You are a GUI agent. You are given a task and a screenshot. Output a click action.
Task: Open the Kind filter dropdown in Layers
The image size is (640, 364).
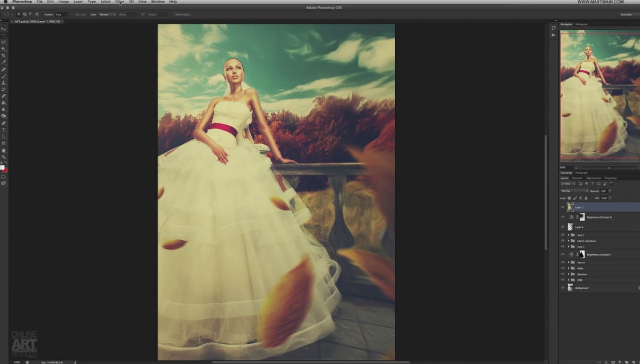(x=568, y=184)
